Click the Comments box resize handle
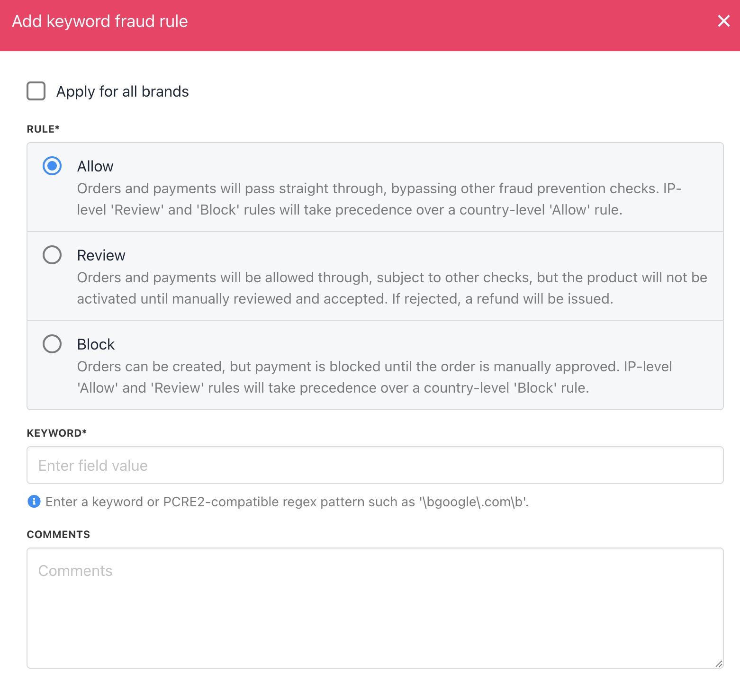The height and width of the screenshot is (700, 740). click(719, 664)
